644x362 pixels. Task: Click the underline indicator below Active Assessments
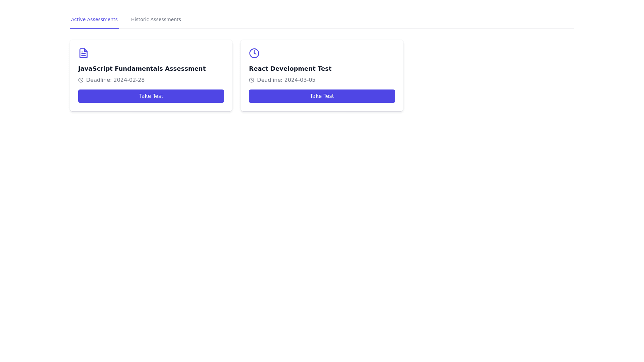94,28
